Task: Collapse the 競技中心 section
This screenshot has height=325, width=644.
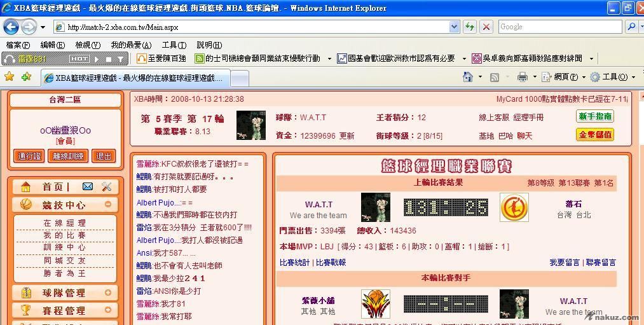Action: pyautogui.click(x=108, y=204)
